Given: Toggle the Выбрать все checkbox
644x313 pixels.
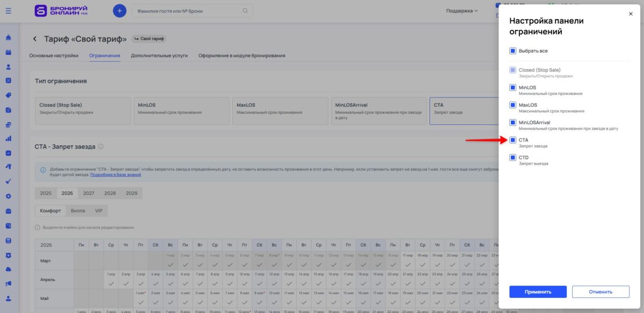Looking at the screenshot, I should (512, 50).
